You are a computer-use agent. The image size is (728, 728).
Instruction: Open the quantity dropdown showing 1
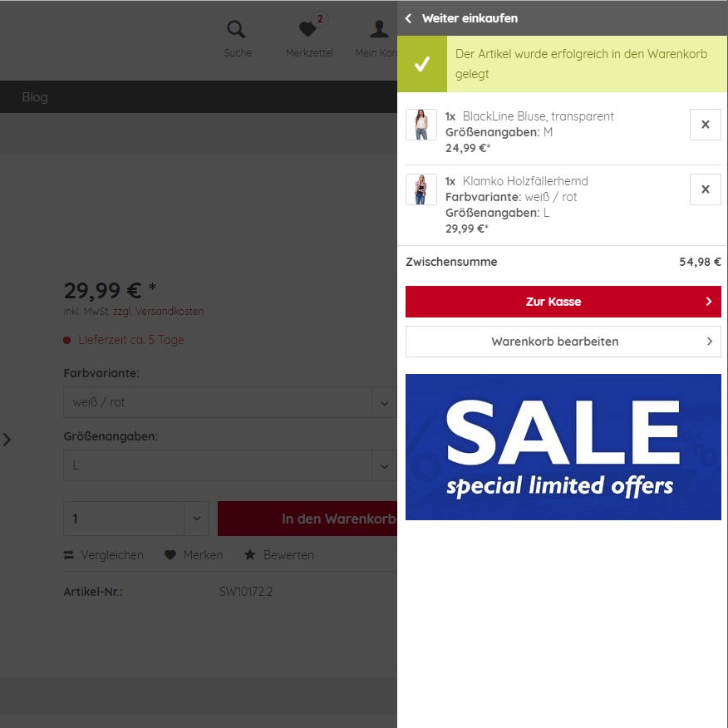136,518
